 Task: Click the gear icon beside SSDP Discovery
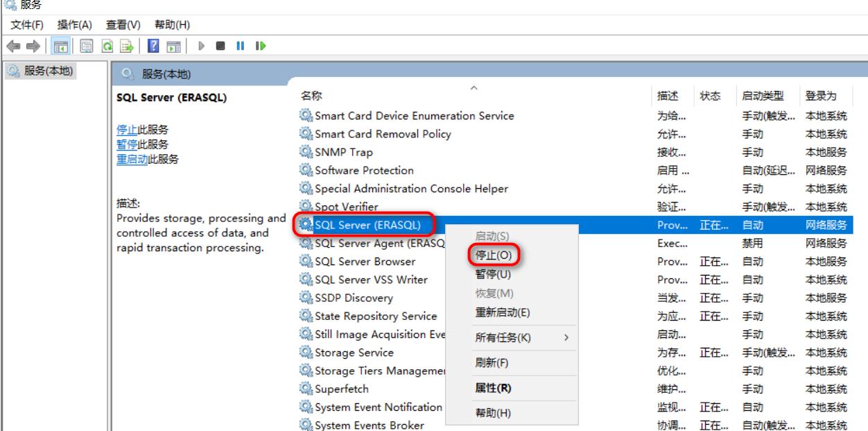(x=306, y=298)
